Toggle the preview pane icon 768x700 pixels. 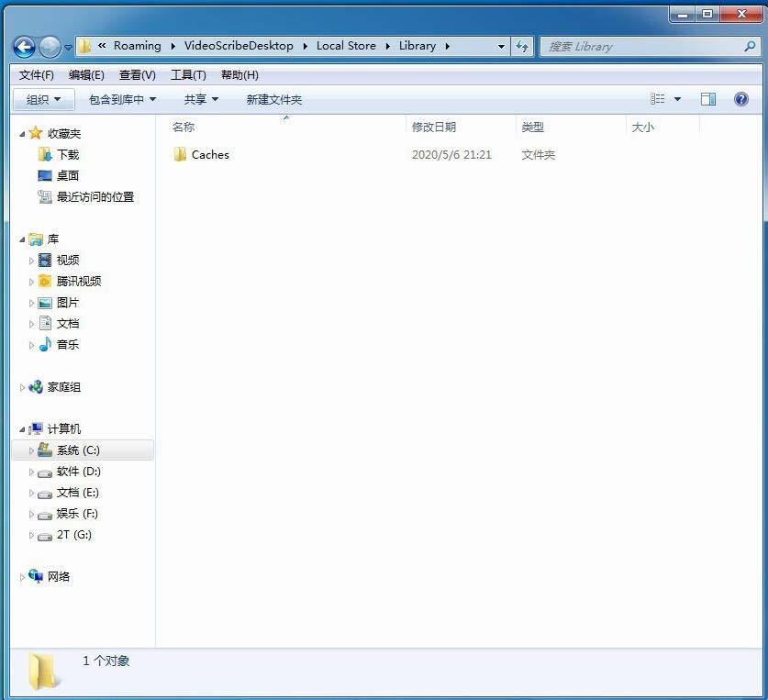707,99
